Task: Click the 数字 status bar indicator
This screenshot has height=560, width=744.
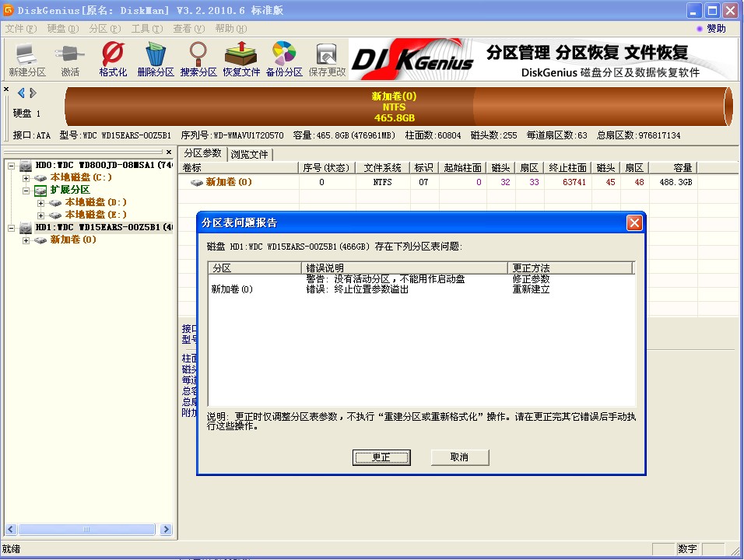Action: (687, 549)
